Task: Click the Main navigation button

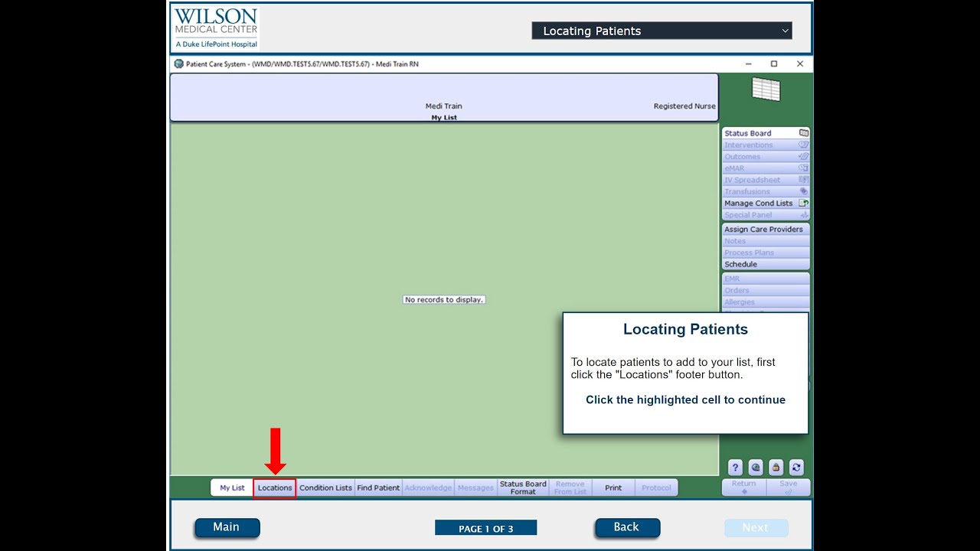Action: point(227,527)
